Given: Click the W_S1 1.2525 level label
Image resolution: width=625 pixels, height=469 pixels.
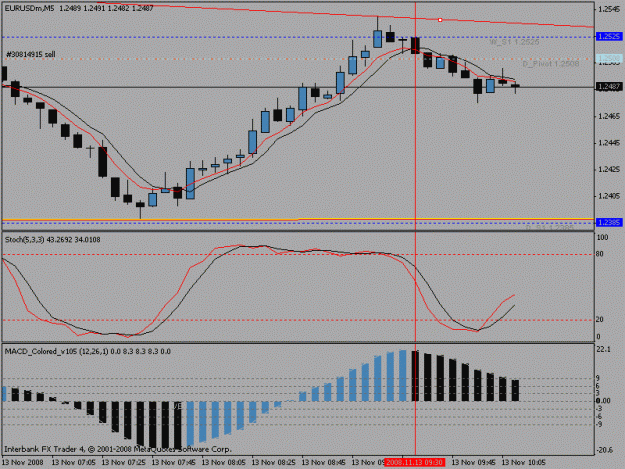Looking at the screenshot, I should (x=514, y=42).
